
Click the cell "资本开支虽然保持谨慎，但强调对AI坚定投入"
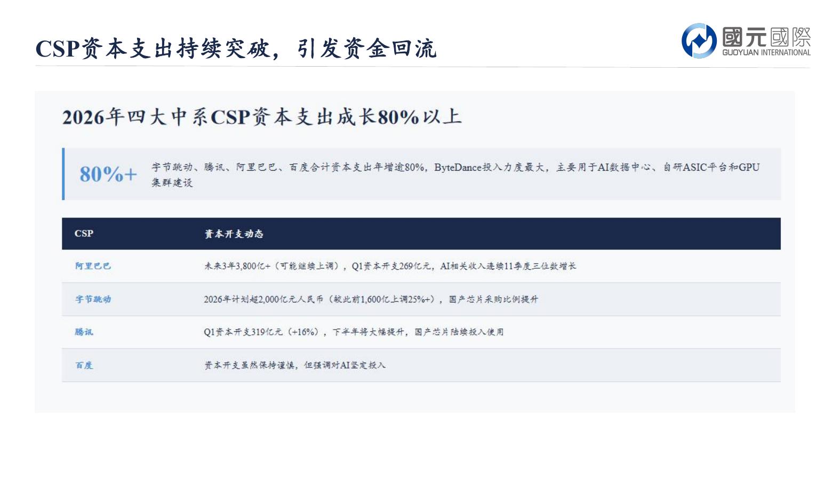coord(294,365)
